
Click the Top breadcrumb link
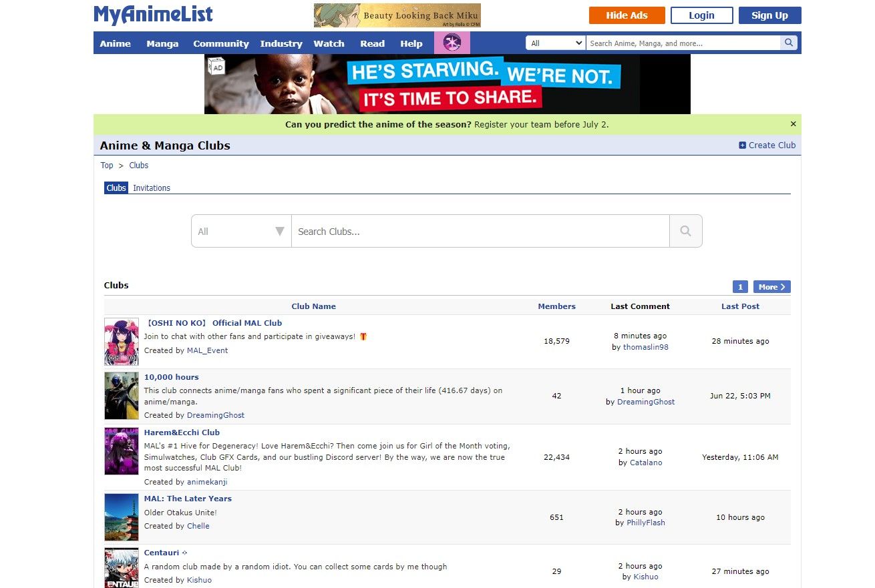107,166
